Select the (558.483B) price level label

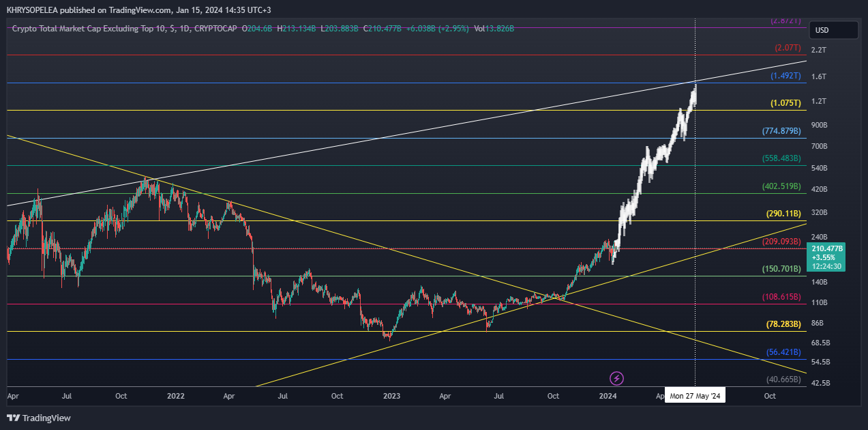pyautogui.click(x=781, y=158)
